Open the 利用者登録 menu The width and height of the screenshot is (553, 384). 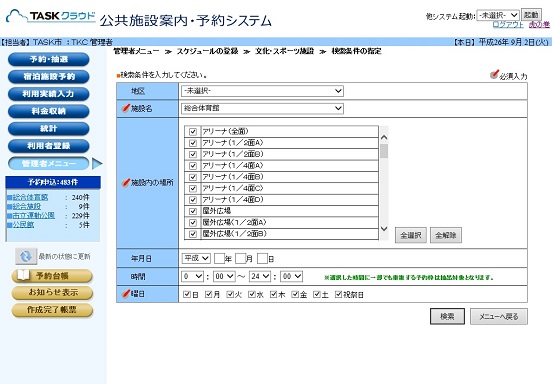[49, 146]
